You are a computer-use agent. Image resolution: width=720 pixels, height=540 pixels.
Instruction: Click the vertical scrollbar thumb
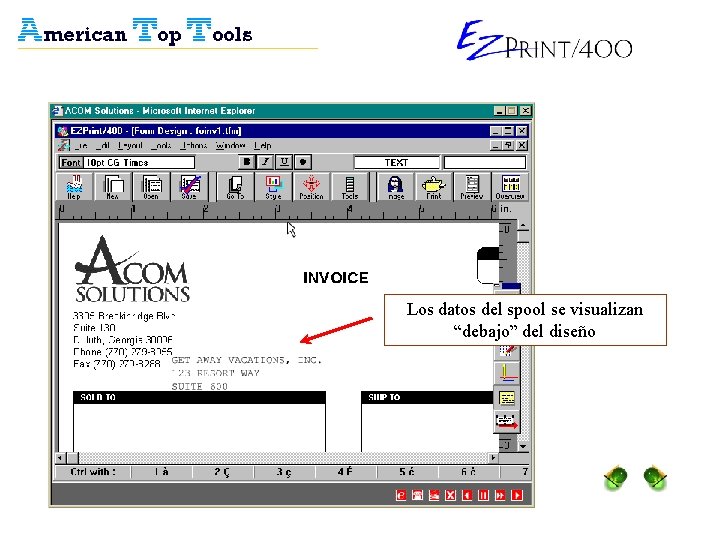click(x=523, y=237)
